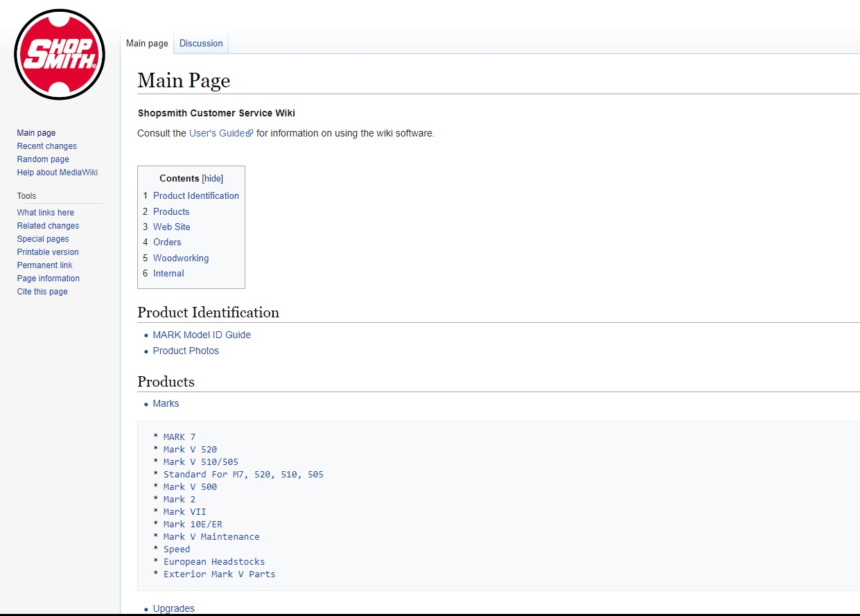The width and height of the screenshot is (860, 616).
Task: Open the Marks link under Products
Action: pyautogui.click(x=166, y=403)
